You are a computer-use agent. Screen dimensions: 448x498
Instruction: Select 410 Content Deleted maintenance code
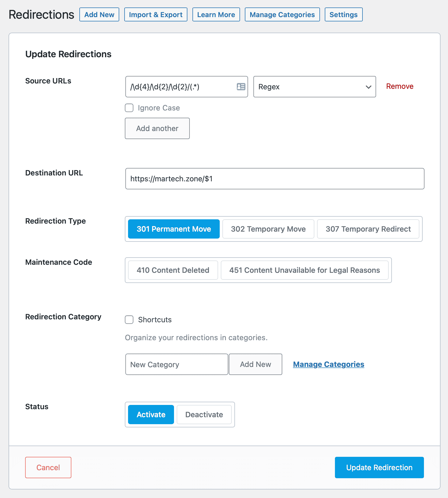point(173,270)
